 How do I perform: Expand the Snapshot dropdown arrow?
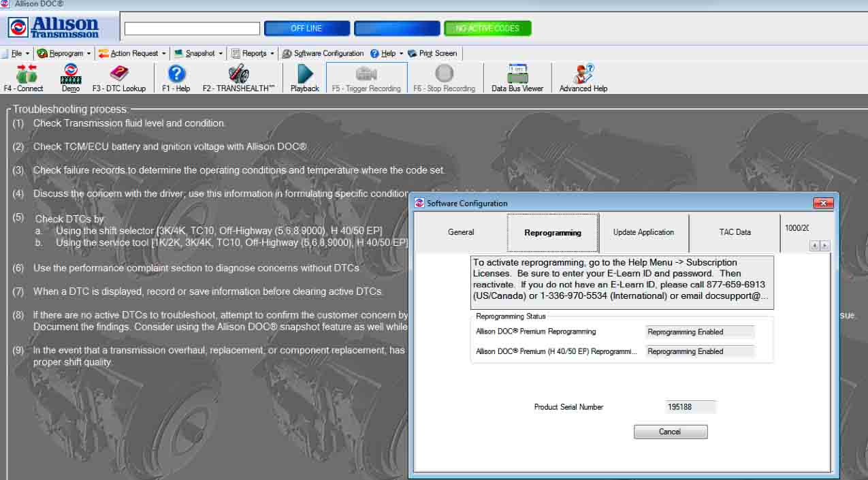pyautogui.click(x=221, y=54)
